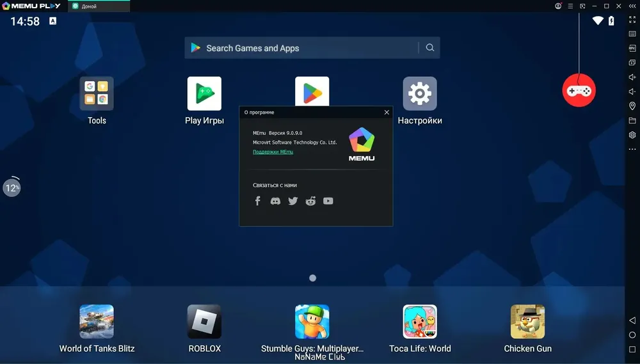This screenshot has height=364, width=640.
Task: Open the keyboard mapping tool
Action: click(x=632, y=34)
